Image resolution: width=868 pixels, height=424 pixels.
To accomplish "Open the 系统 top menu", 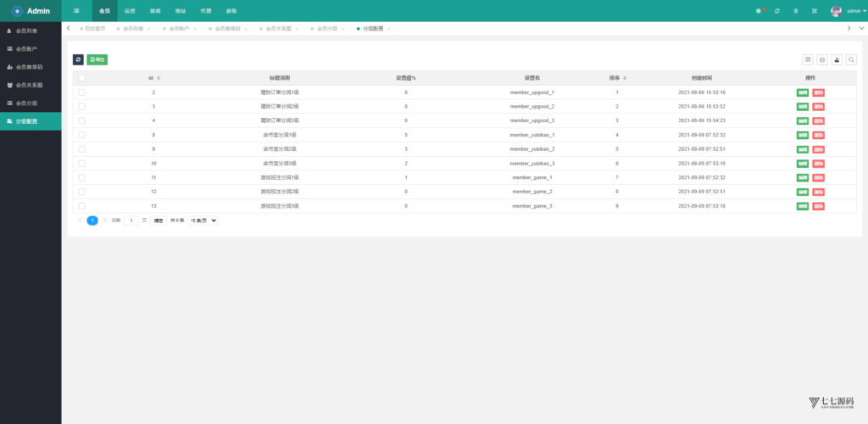I will point(231,11).
